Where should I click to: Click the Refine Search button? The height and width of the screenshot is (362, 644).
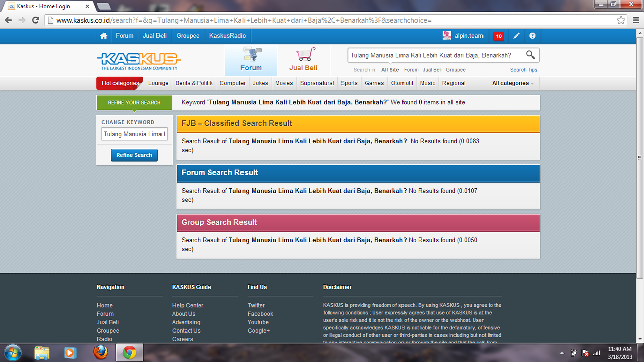134,155
